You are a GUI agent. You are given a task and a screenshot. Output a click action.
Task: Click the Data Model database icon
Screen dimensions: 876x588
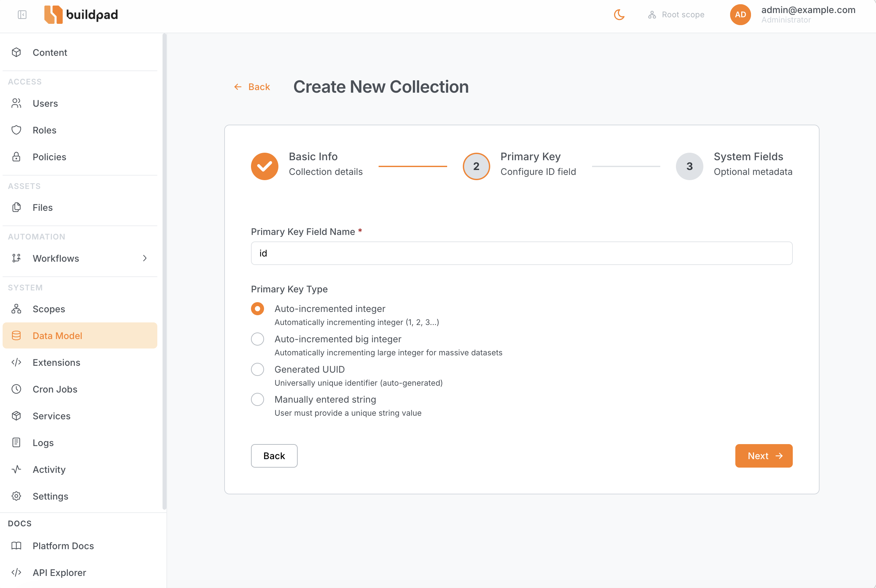pos(16,335)
